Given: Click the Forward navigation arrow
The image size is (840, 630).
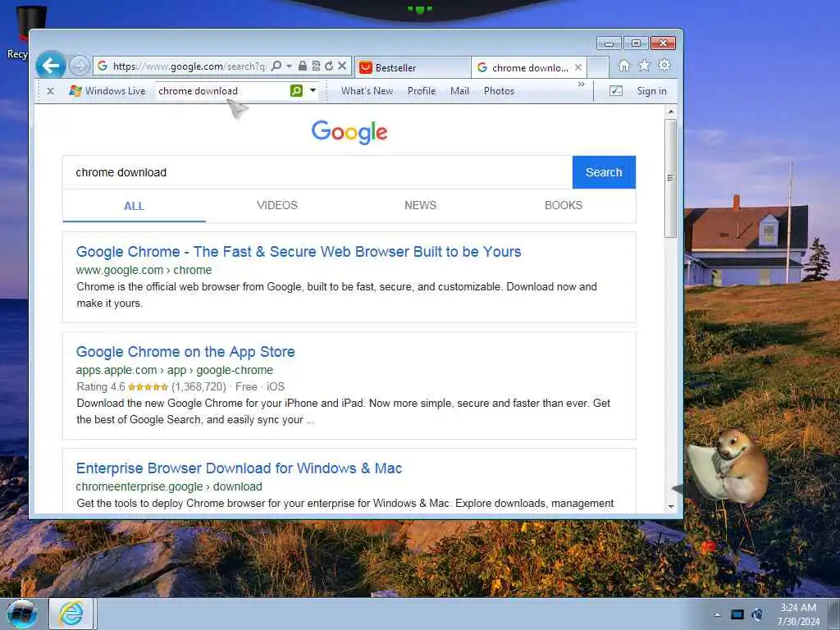Looking at the screenshot, I should (x=80, y=66).
